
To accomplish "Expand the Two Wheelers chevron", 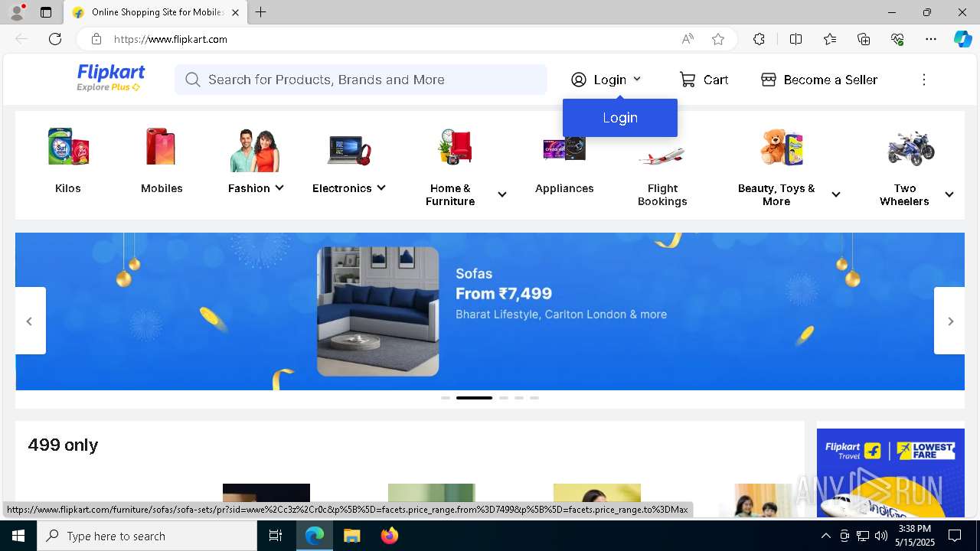I will pyautogui.click(x=949, y=194).
